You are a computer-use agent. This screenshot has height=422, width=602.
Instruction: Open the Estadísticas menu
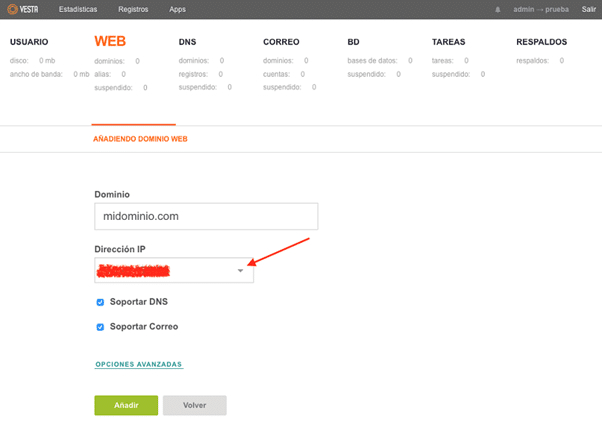[x=78, y=9]
